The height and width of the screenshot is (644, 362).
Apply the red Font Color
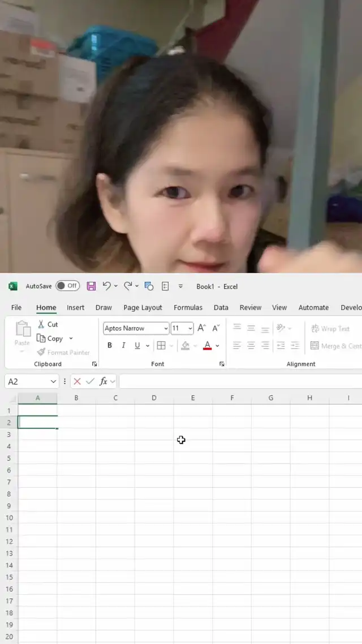207,346
